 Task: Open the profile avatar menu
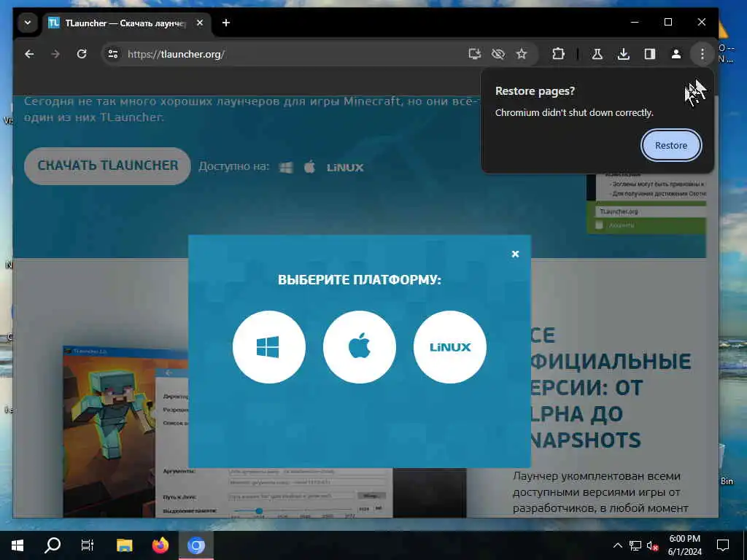pyautogui.click(x=676, y=54)
